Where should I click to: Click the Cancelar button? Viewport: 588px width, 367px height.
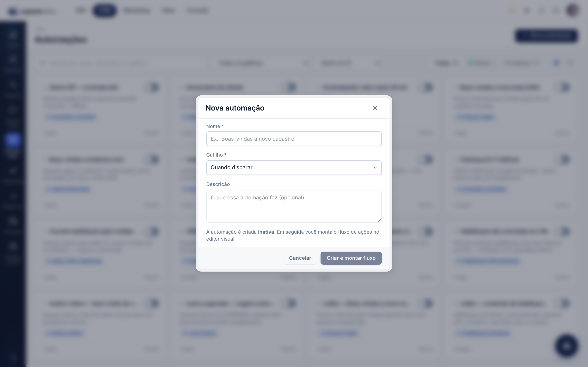[300, 258]
